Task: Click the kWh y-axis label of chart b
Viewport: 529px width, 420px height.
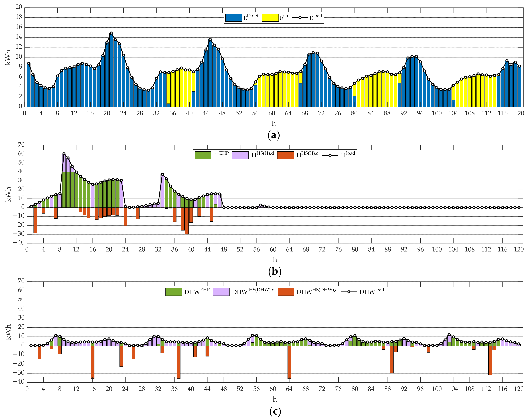Action: tap(8, 194)
